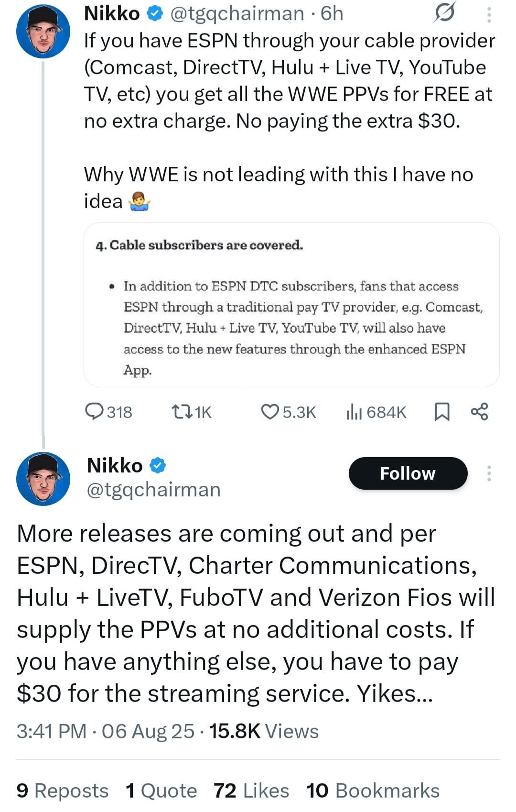This screenshot has height=812, width=516.
Task: Open the three-dot menu on the first tweet
Action: (x=489, y=14)
